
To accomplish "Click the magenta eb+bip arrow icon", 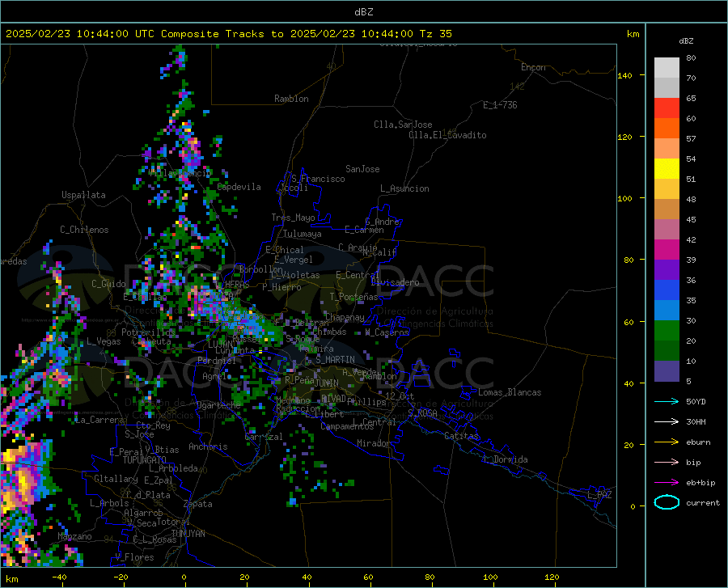I will coord(667,483).
